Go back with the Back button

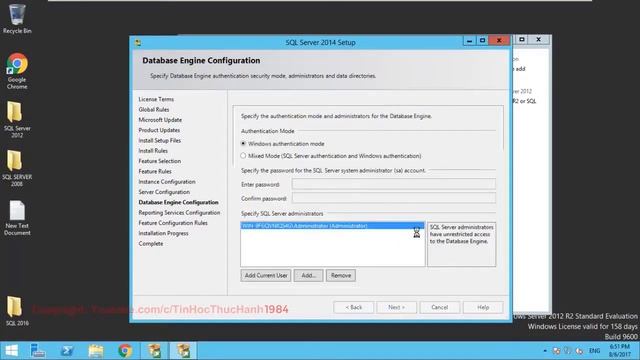[x=353, y=307]
